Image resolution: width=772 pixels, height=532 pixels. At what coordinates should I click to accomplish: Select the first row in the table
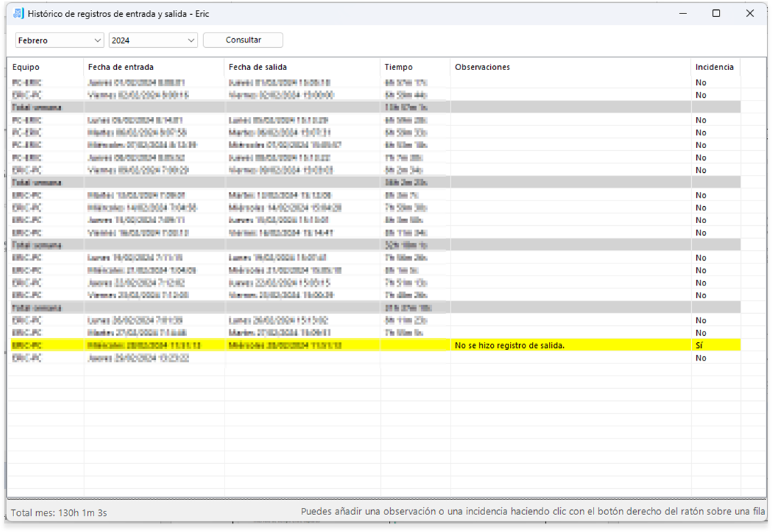click(x=375, y=83)
